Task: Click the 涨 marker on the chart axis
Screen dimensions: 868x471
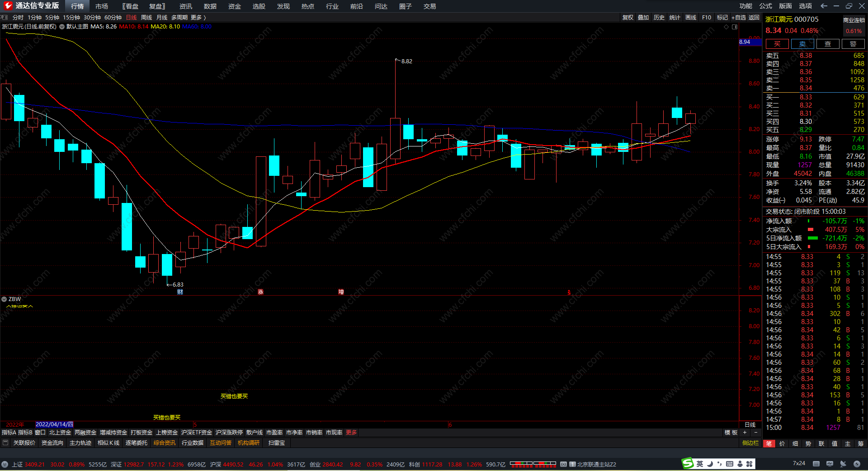Action: [260, 292]
